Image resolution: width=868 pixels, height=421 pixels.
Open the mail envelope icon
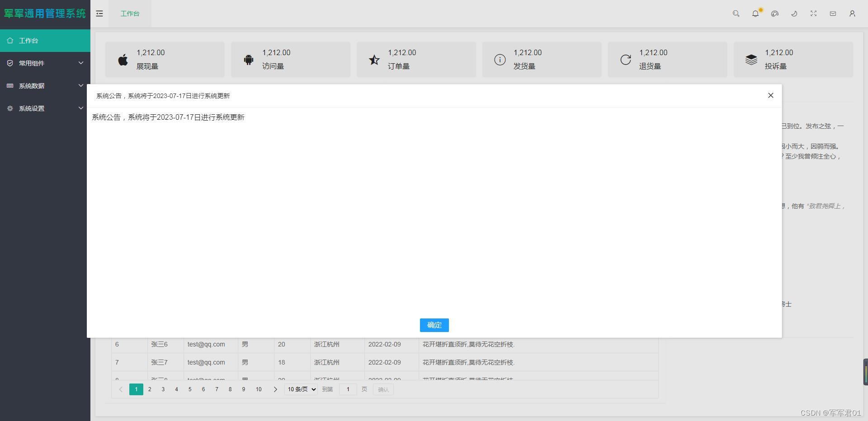[x=833, y=14]
